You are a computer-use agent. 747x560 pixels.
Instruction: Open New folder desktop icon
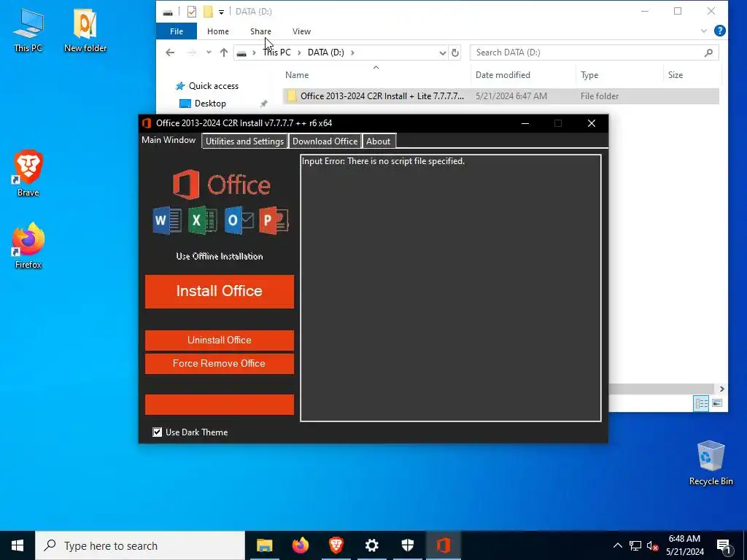(x=85, y=29)
